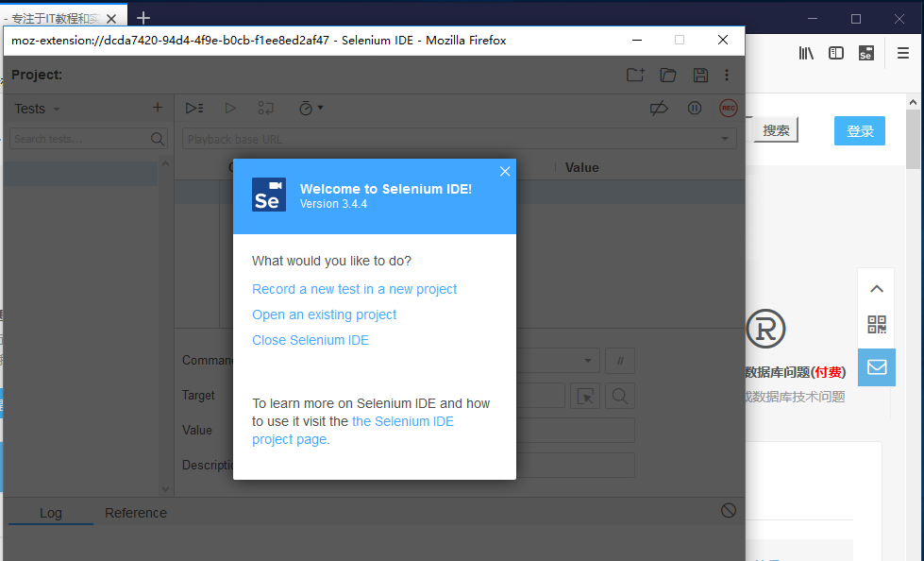Image resolution: width=924 pixels, height=561 pixels.
Task: Open the Tests view dropdown
Action: (37, 109)
